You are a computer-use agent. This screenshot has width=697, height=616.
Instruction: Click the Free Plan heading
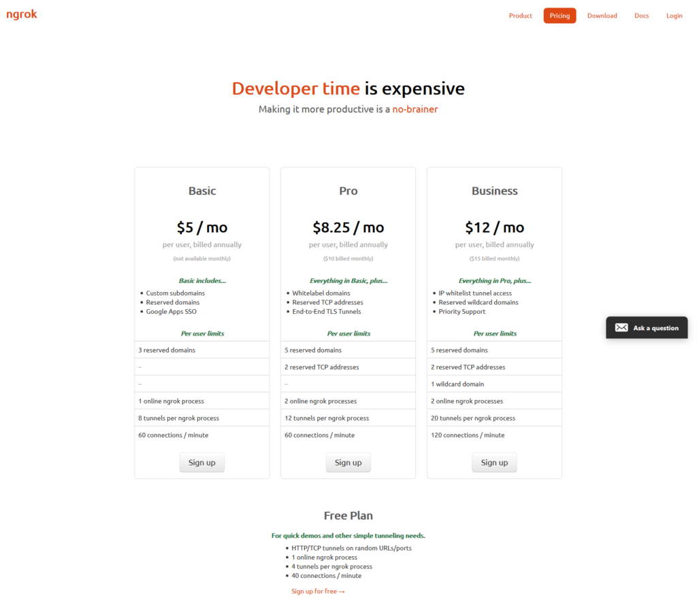(x=348, y=515)
